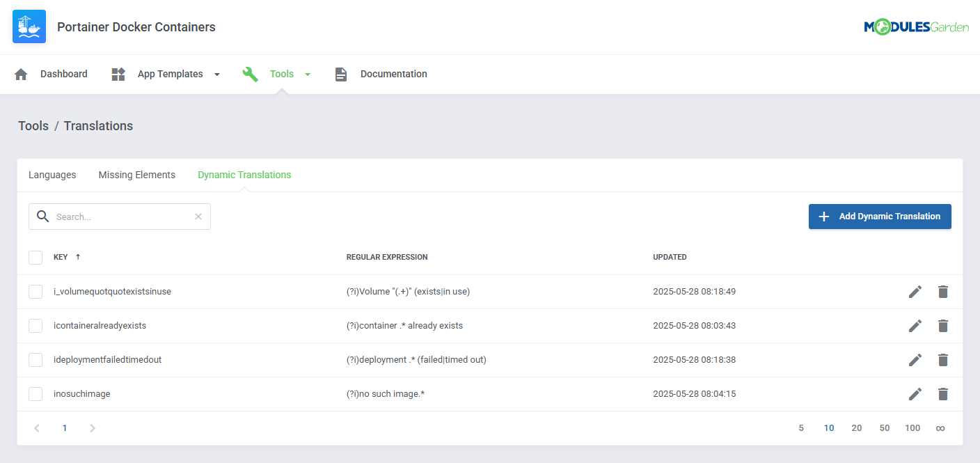Open the ideploymentfailedtimedout key link

[x=107, y=360]
